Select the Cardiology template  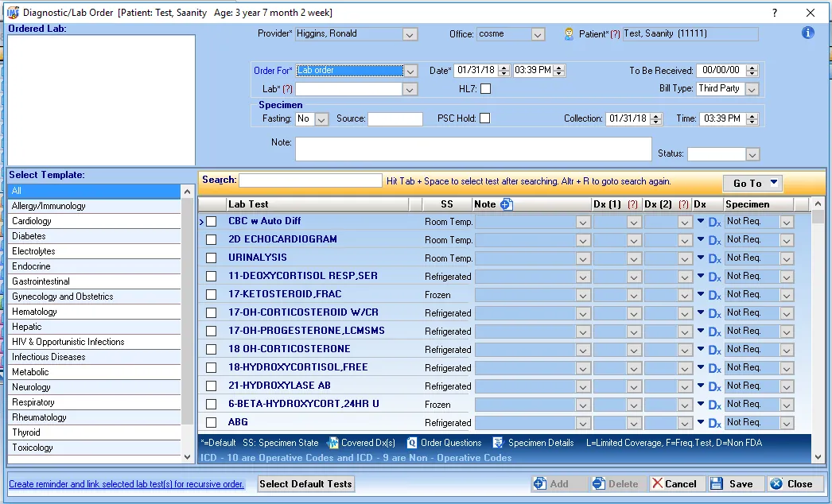click(x=32, y=221)
